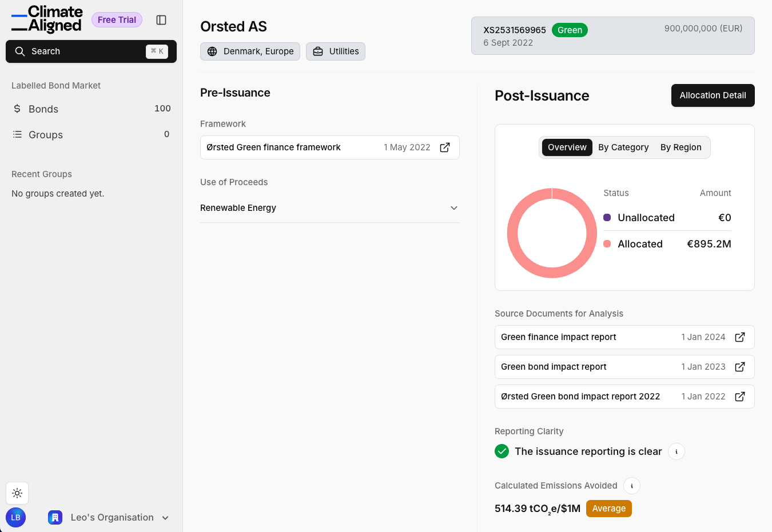Viewport: 772px width, 532px height.
Task: Show info about Calculated Emissions Avoided
Action: click(x=632, y=486)
